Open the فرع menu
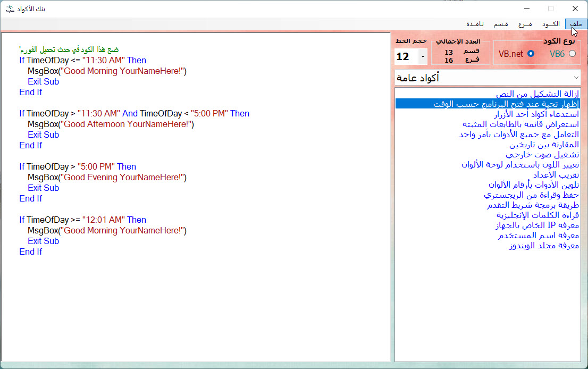Viewport: 588px width, 369px height. [x=525, y=24]
